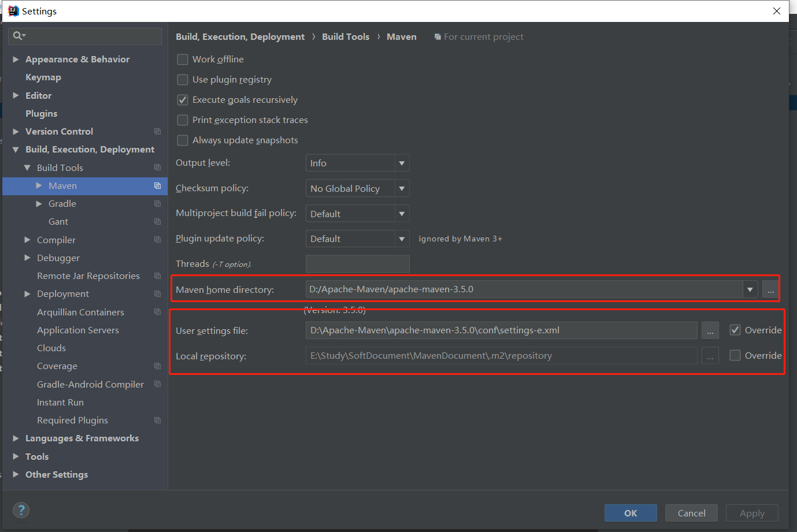Expand the Editor section

(16, 95)
